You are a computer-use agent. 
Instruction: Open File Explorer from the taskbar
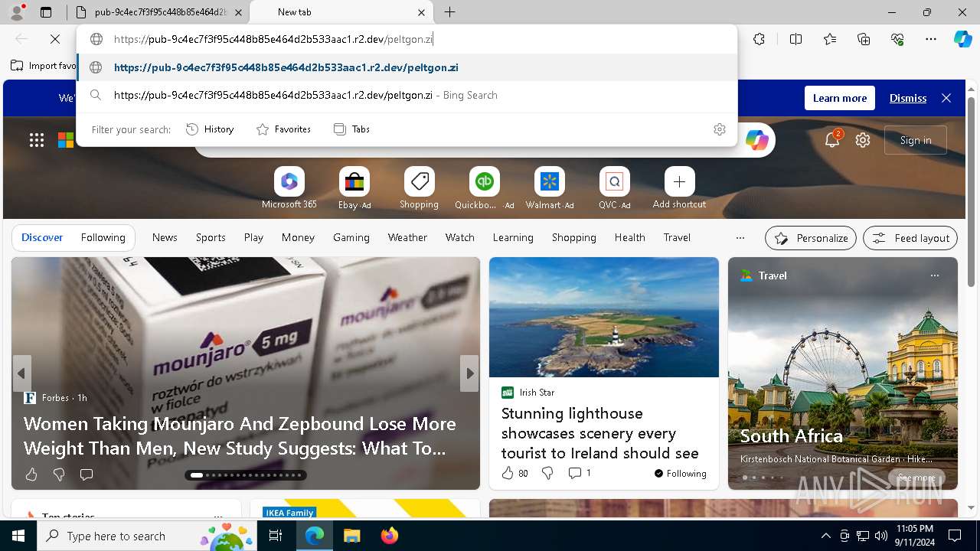[351, 536]
